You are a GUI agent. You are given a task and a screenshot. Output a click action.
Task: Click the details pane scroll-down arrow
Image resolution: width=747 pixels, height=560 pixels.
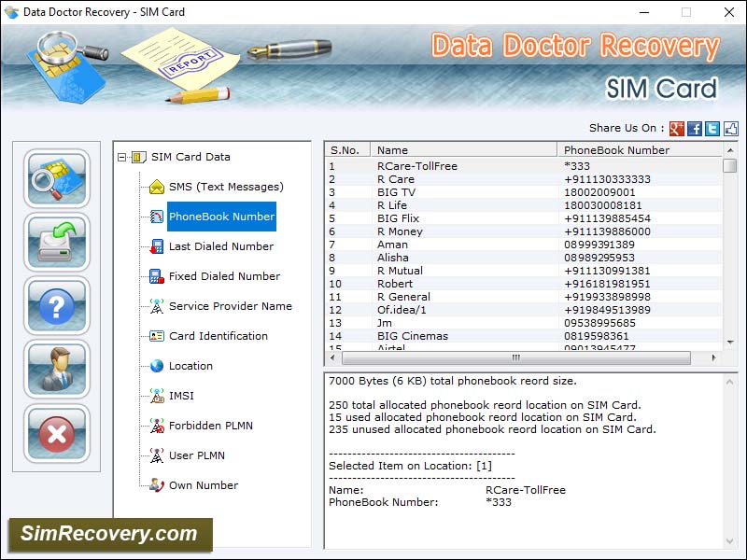pyautogui.click(x=729, y=541)
